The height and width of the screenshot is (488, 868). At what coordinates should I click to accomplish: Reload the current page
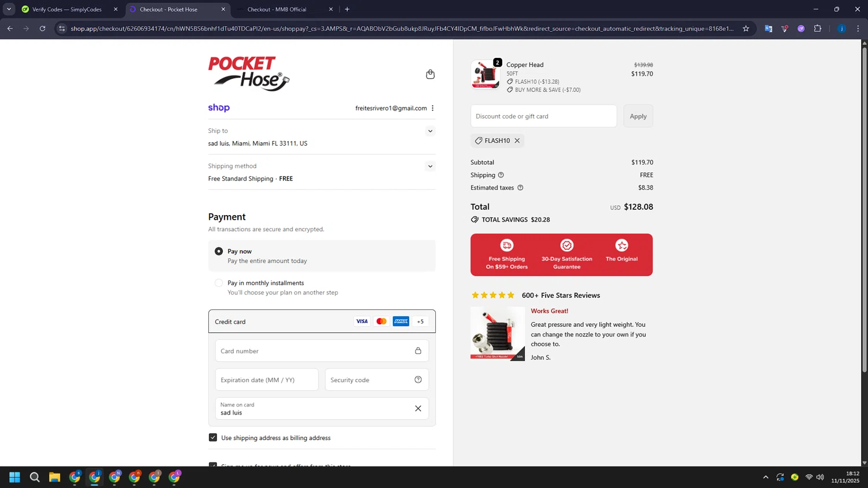42,28
